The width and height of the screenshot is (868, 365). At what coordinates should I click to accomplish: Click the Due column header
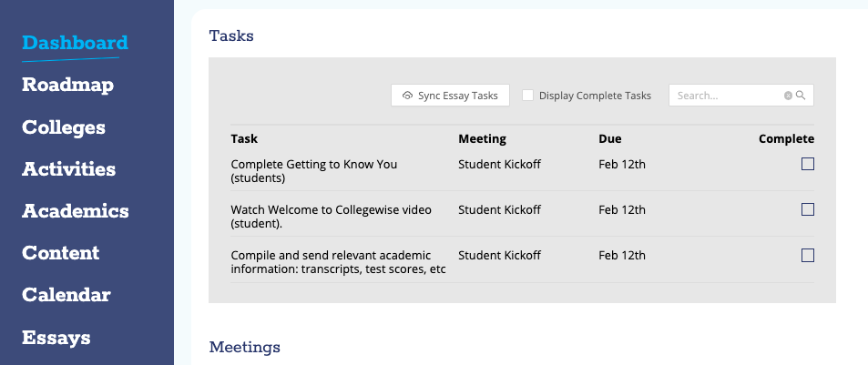tap(610, 139)
